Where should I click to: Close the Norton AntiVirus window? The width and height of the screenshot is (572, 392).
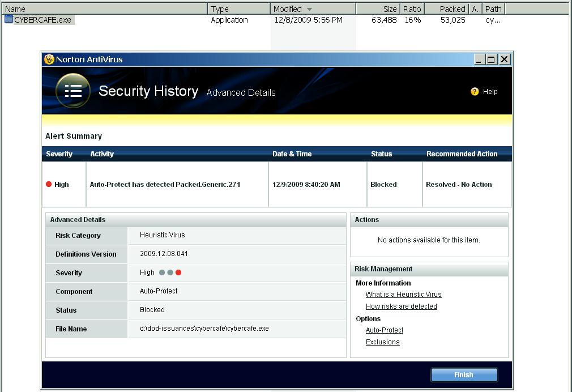click(504, 59)
